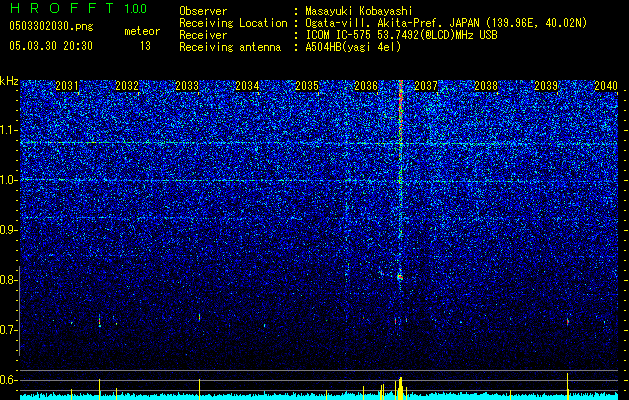Click the 1.0 kHz axis label
The height and width of the screenshot is (400, 629).
tap(8, 180)
